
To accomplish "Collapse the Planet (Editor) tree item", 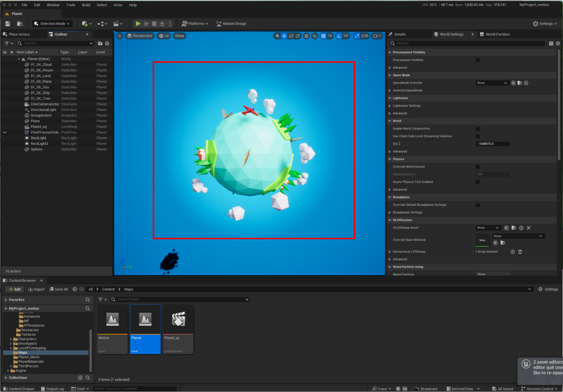I will (x=19, y=59).
